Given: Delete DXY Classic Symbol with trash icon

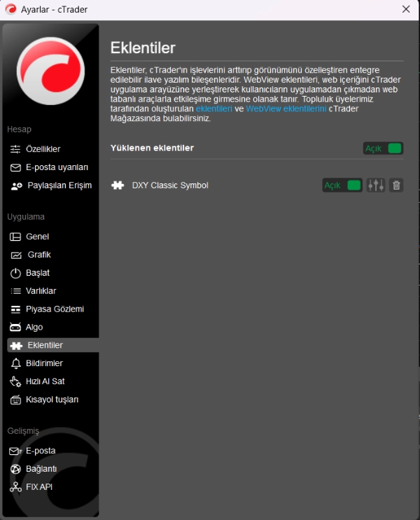Looking at the screenshot, I should coord(396,185).
